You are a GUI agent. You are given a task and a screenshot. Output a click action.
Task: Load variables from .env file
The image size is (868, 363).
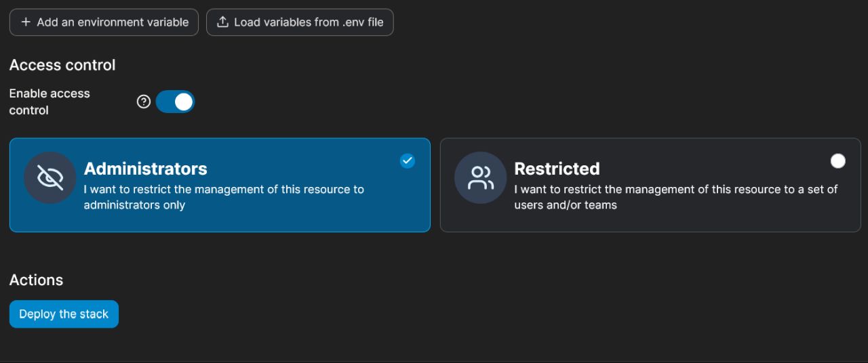(300, 22)
